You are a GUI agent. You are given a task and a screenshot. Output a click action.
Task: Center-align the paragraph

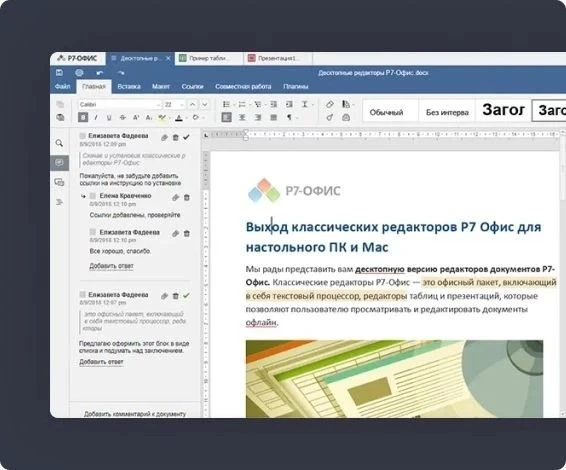coord(242,117)
